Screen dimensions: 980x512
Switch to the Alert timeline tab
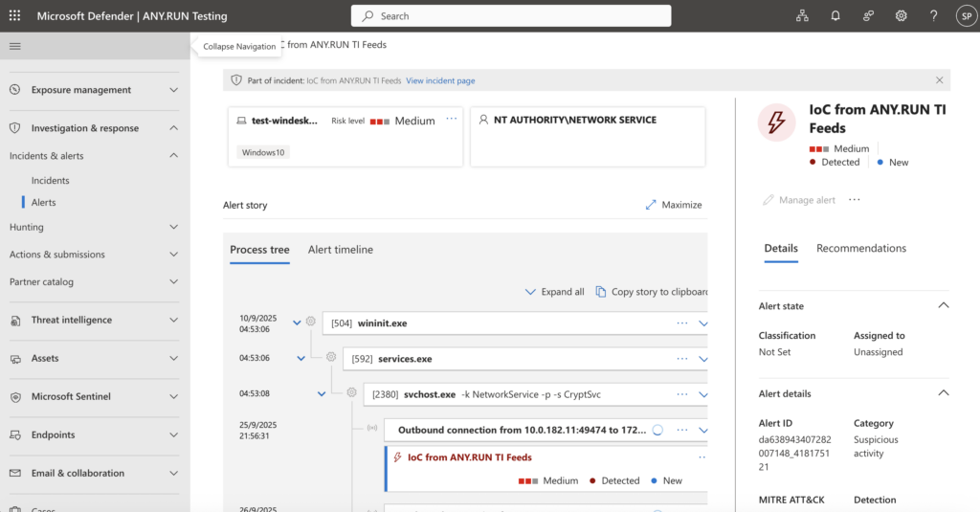tap(340, 250)
